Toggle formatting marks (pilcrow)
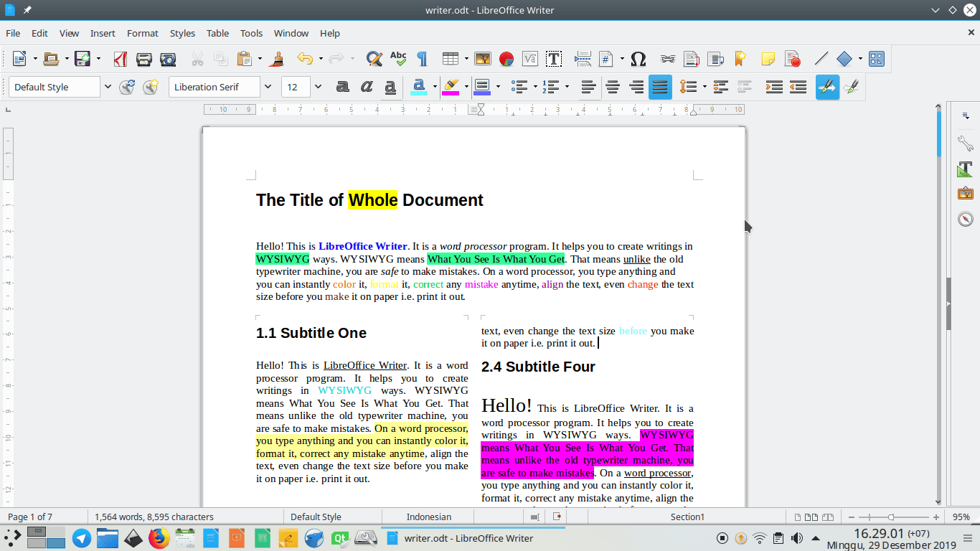The height and width of the screenshot is (551, 980). click(422, 59)
